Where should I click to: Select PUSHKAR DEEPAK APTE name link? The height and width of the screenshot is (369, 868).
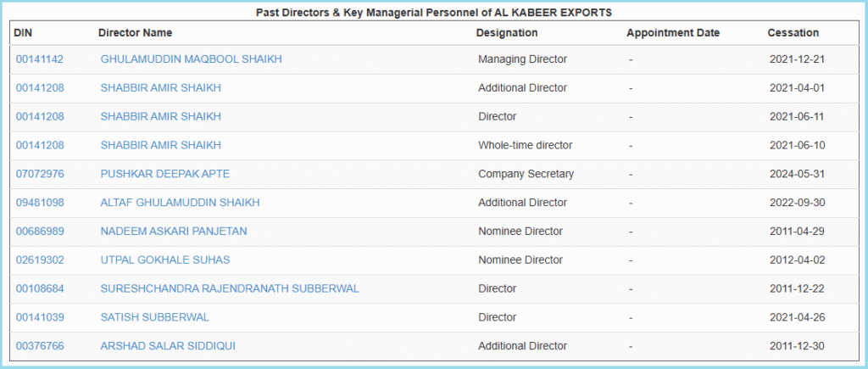(164, 174)
